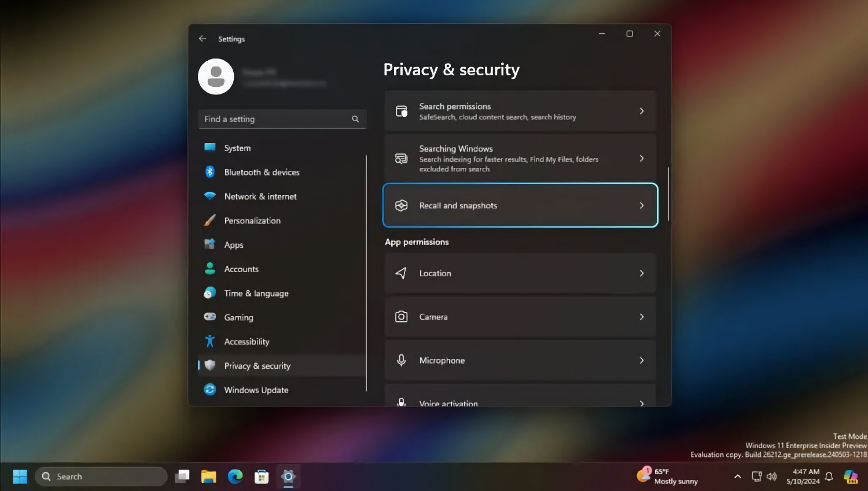Screen dimensions: 868x491
Task: Click the Microphone icon in permissions list
Action: 401,360
